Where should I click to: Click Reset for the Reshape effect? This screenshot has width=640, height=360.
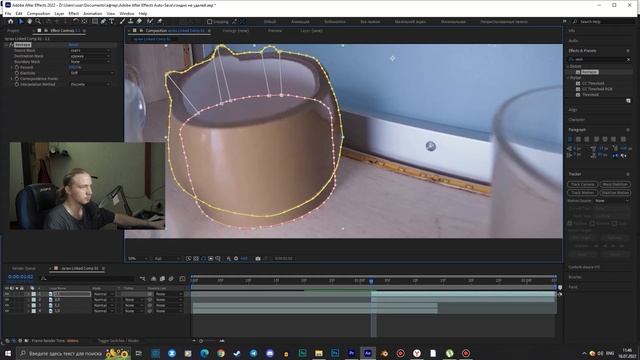73,44
